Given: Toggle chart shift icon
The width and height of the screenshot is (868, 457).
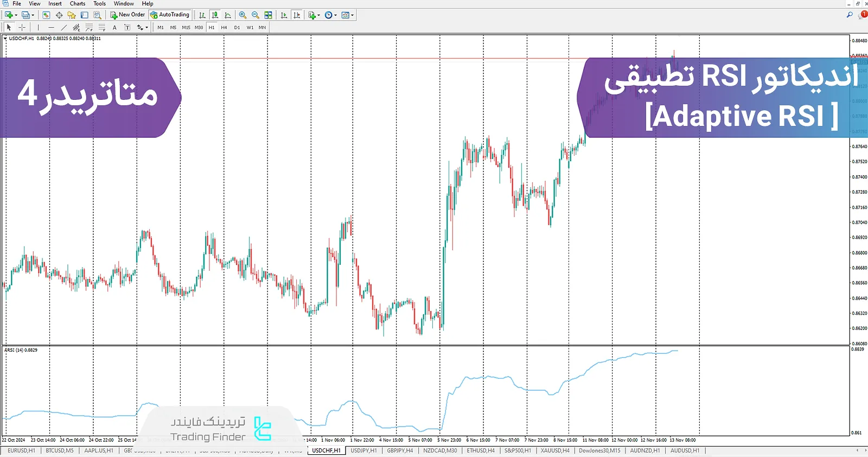Looking at the screenshot, I should pos(297,15).
